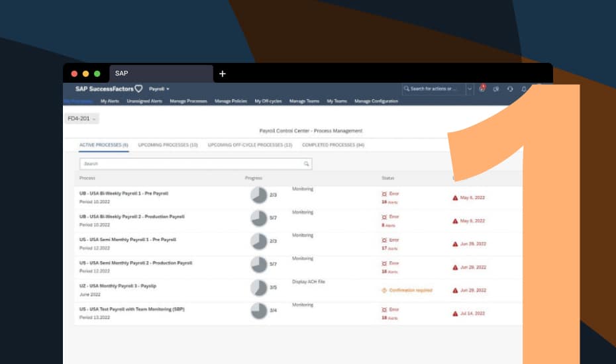
Task: Open UB - USA Bi-Weekly Payroll 1 - Pre Payroll
Action: [124, 193]
